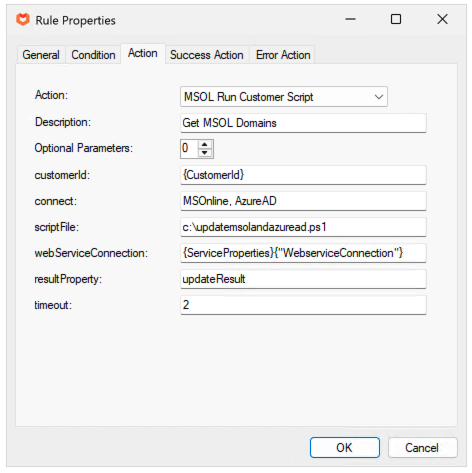Focus the customerId field

(303, 175)
